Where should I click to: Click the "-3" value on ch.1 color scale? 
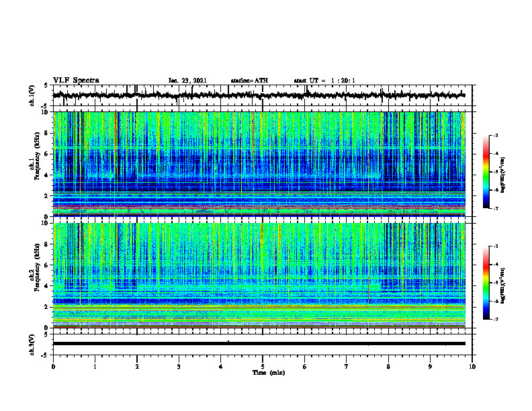click(x=495, y=135)
